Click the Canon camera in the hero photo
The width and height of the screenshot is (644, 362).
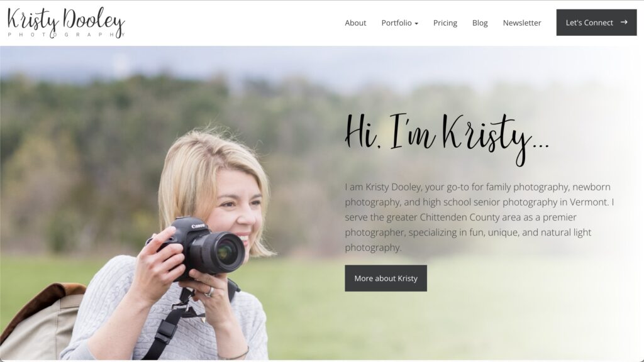pos(201,247)
